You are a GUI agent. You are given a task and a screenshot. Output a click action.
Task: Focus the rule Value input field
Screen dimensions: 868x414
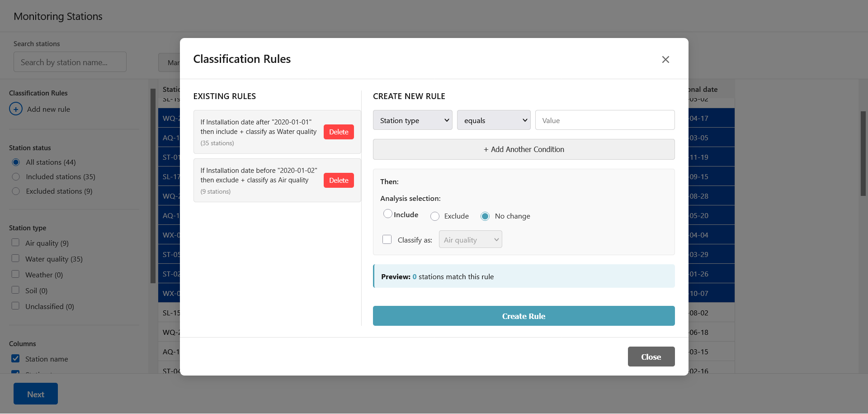coord(605,120)
